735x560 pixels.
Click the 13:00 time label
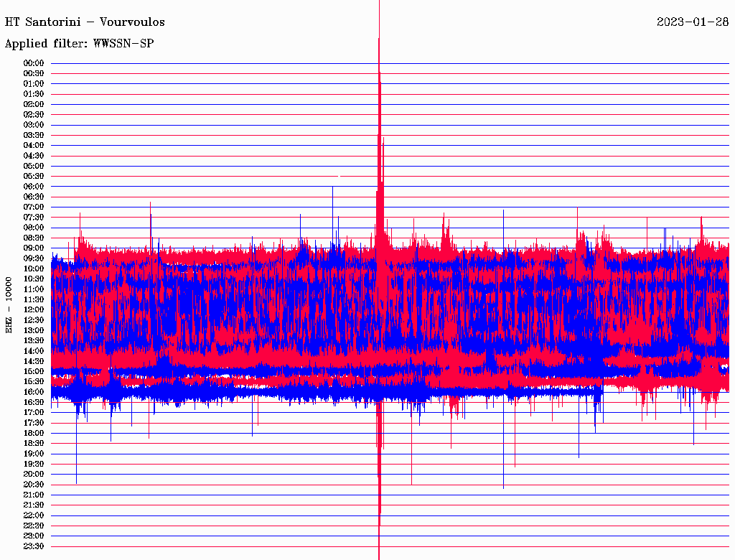[34, 331]
